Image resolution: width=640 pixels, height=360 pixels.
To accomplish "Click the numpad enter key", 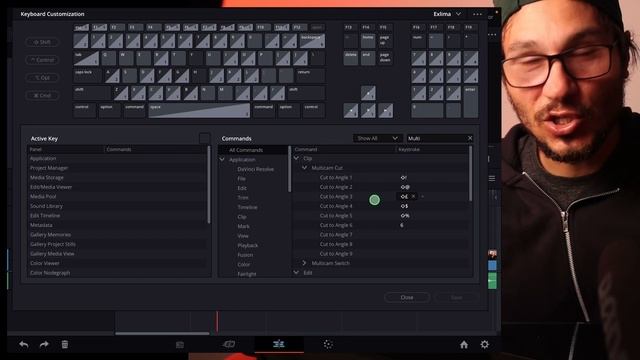I will point(471,102).
